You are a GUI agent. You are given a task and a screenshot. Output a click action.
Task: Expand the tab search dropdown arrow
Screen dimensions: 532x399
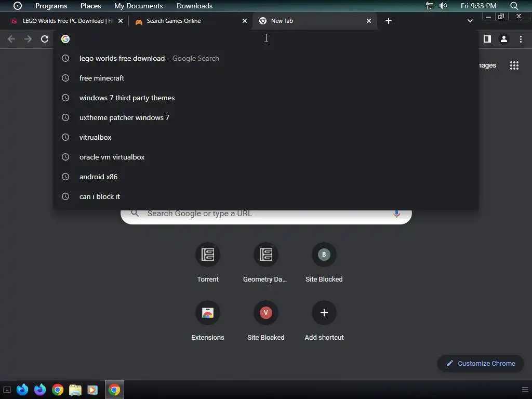[x=470, y=21]
